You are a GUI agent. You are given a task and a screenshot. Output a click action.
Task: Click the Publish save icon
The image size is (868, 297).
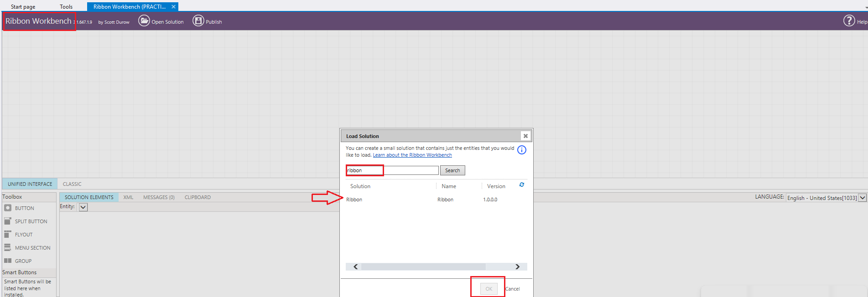[198, 21]
